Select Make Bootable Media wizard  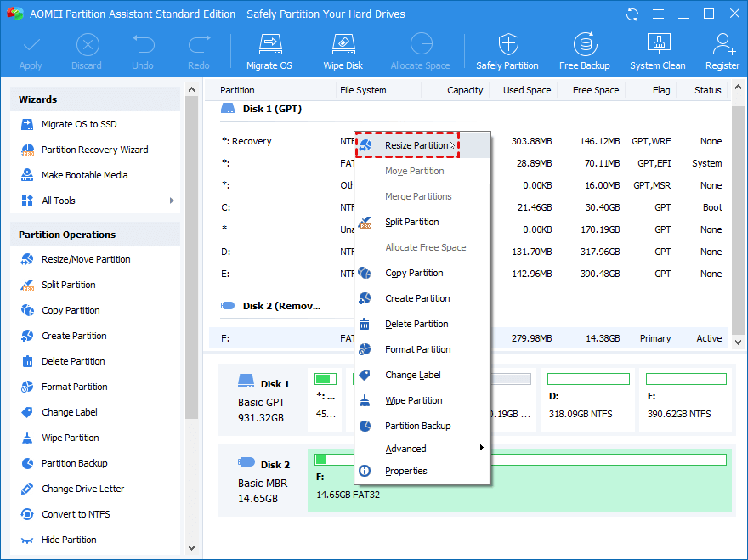pos(84,175)
